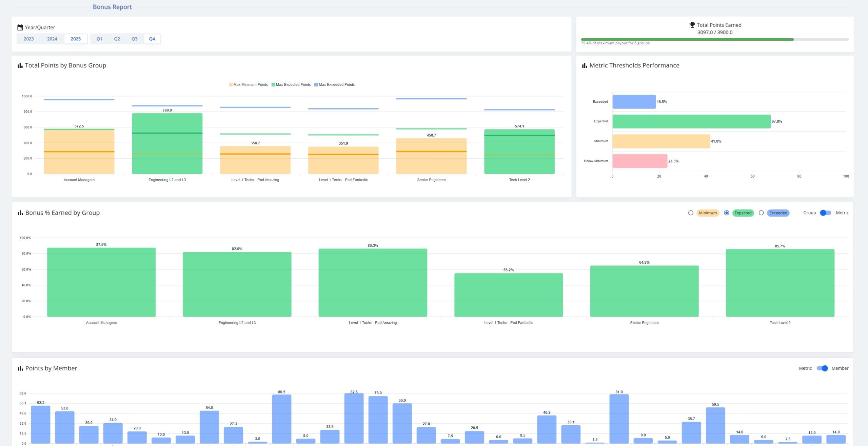This screenshot has width=868, height=446.
Task: Click the Total Points Earned progress bar
Action: click(714, 40)
